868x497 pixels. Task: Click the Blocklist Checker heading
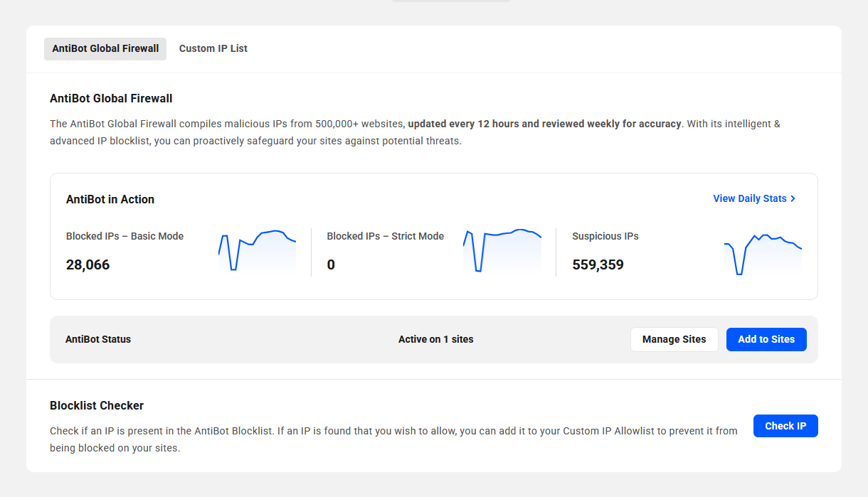pos(97,405)
